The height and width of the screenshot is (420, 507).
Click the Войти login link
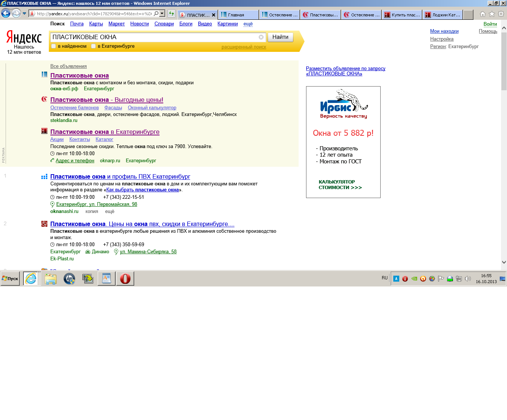pos(490,24)
